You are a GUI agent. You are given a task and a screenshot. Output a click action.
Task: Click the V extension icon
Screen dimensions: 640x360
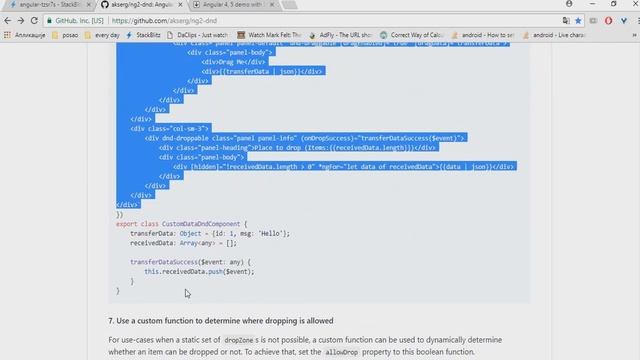pos(624,20)
